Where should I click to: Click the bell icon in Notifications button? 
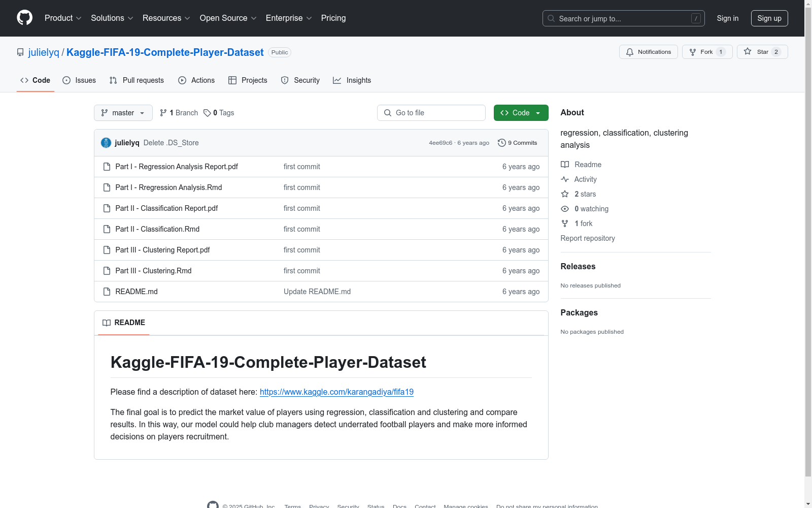point(630,52)
